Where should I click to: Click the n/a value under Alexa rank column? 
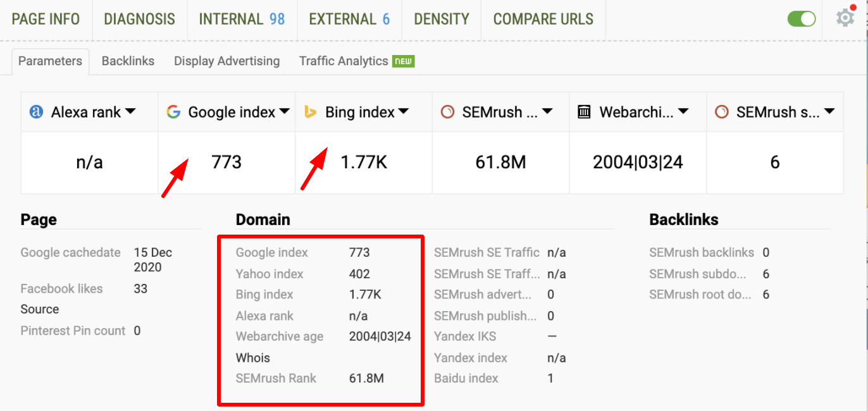pyautogui.click(x=89, y=163)
